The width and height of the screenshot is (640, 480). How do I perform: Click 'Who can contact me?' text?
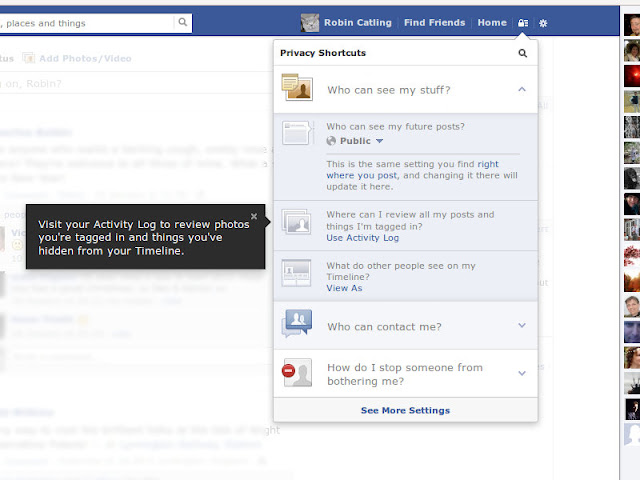[x=384, y=327]
